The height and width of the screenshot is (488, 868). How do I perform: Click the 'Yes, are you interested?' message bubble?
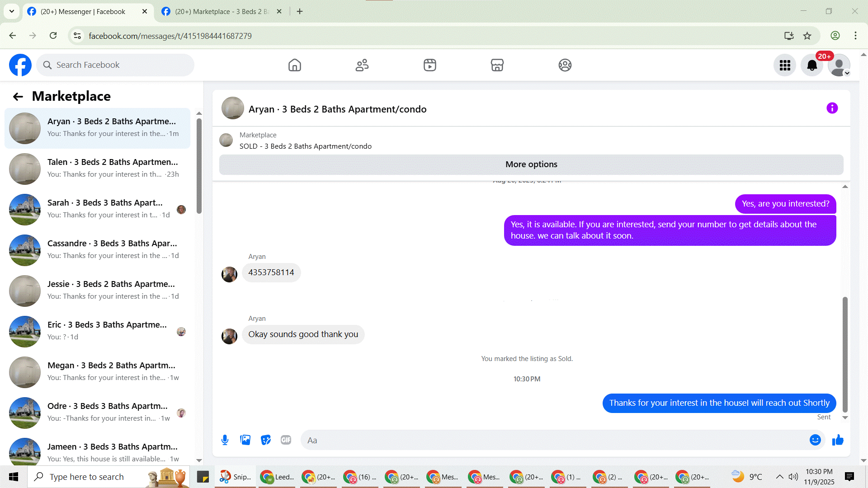click(x=786, y=204)
